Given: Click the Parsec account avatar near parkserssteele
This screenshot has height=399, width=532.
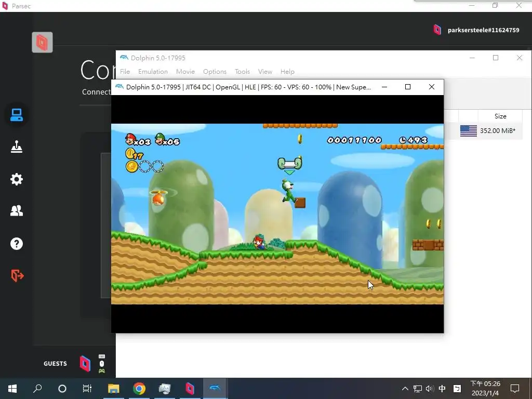Looking at the screenshot, I should 437,30.
